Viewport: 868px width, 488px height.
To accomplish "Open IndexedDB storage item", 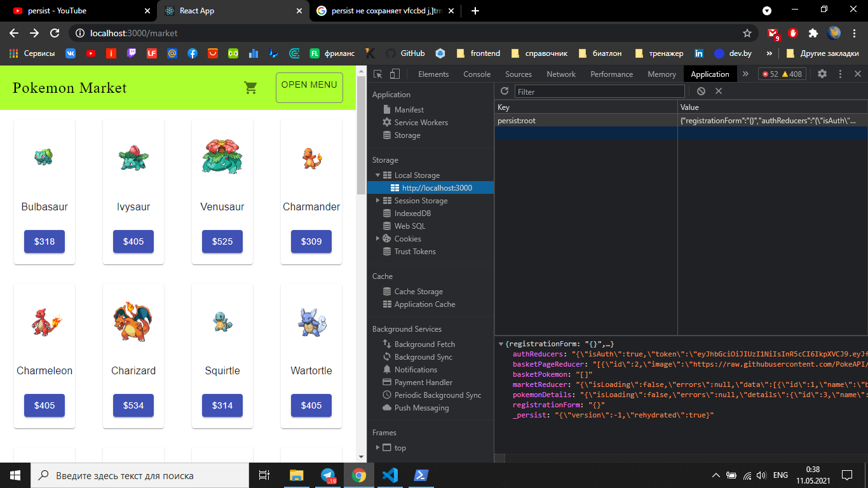I will [412, 213].
